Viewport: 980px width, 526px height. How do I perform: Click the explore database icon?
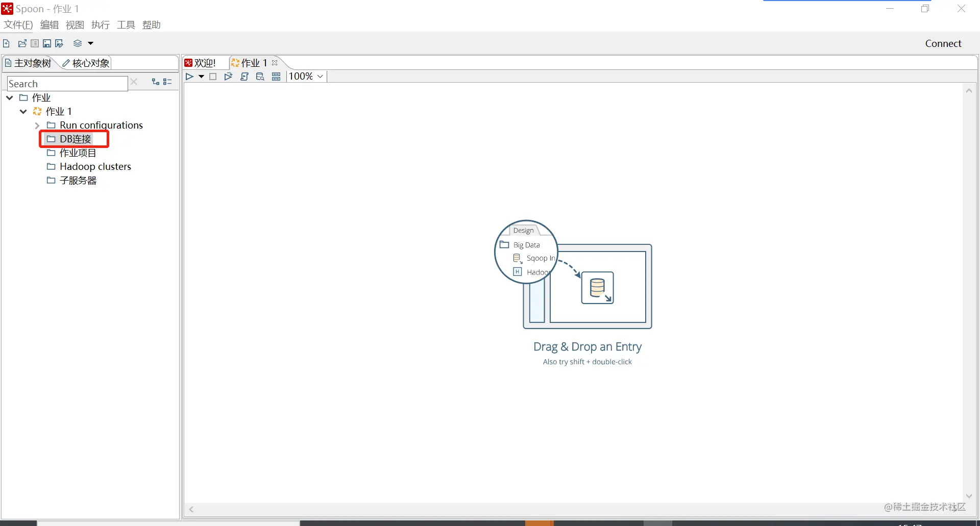coord(260,77)
